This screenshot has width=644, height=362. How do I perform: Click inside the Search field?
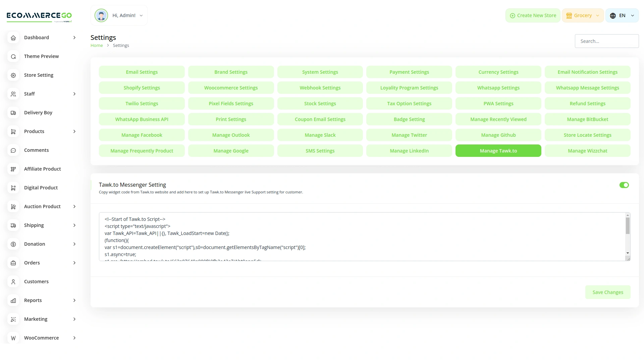click(606, 41)
